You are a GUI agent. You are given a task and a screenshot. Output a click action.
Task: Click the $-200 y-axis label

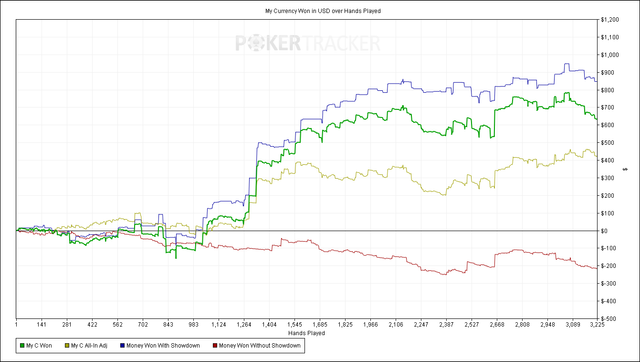coord(608,266)
